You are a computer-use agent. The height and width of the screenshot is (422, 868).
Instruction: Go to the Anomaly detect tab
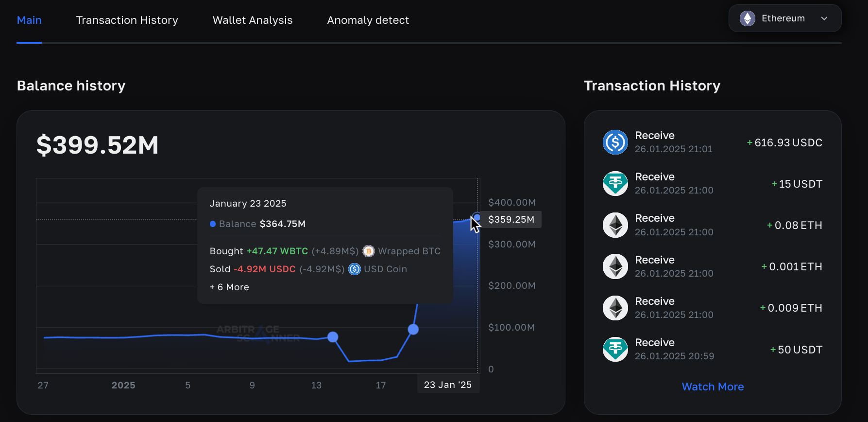pos(368,20)
